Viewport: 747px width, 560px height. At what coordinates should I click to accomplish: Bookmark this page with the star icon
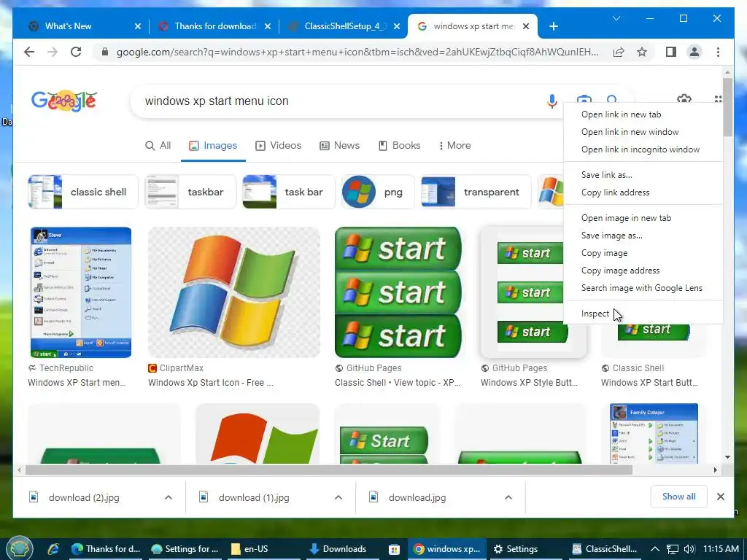click(x=642, y=52)
